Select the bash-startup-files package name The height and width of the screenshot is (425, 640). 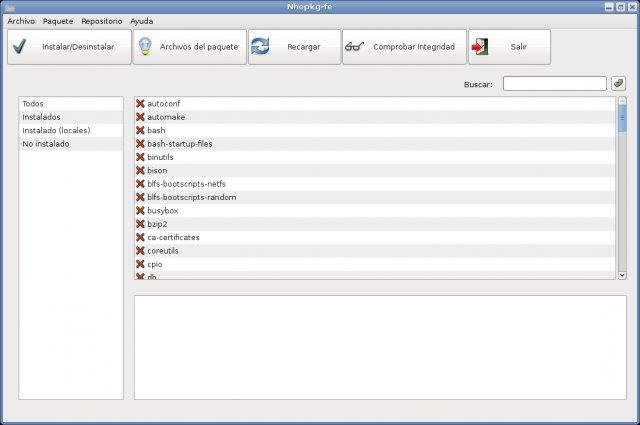[x=180, y=144]
